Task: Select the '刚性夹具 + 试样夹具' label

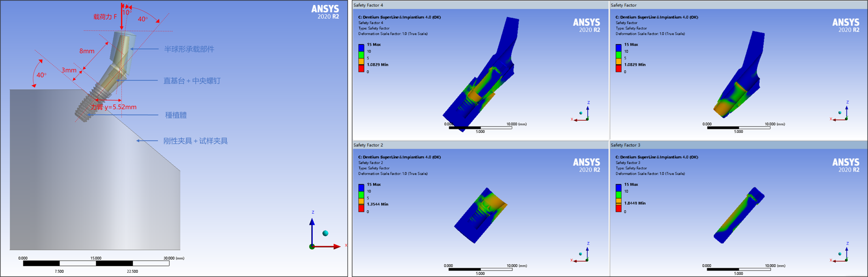Action: point(195,141)
